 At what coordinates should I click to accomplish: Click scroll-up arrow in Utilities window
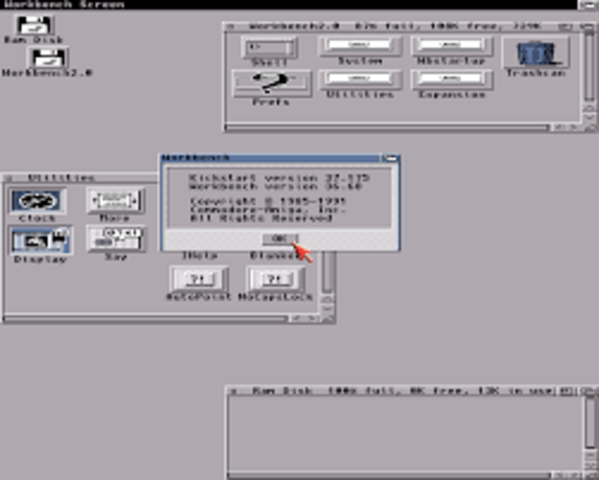tap(327, 299)
